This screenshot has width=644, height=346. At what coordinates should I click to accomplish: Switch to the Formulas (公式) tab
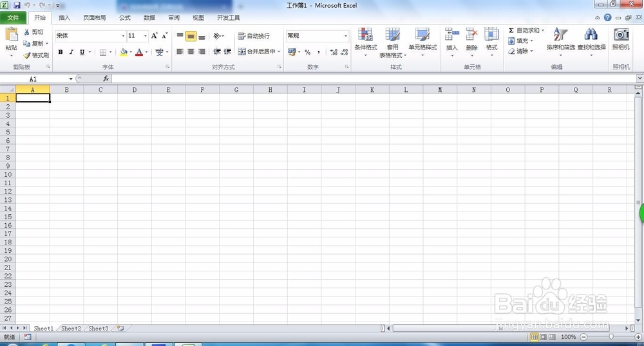125,17
